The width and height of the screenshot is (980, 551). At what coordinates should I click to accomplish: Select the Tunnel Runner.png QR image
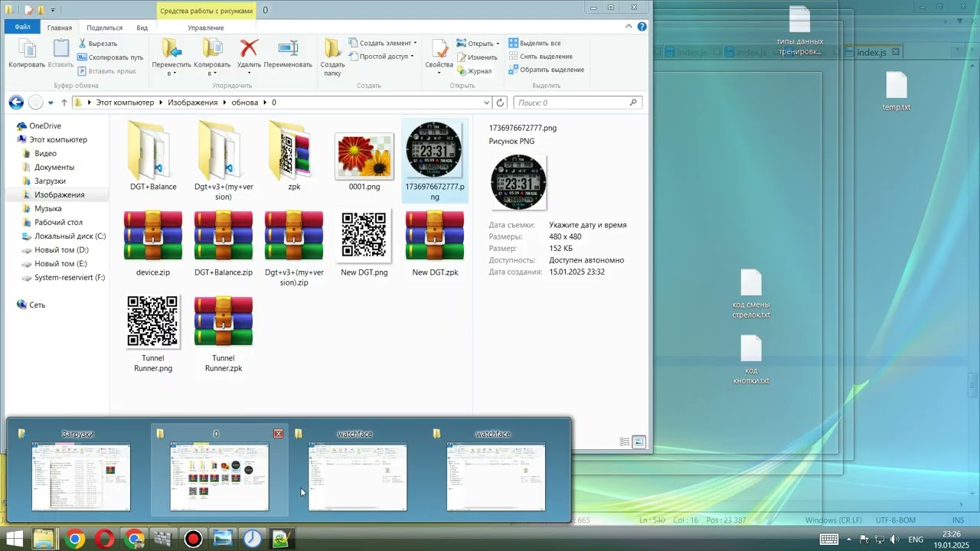coord(153,334)
